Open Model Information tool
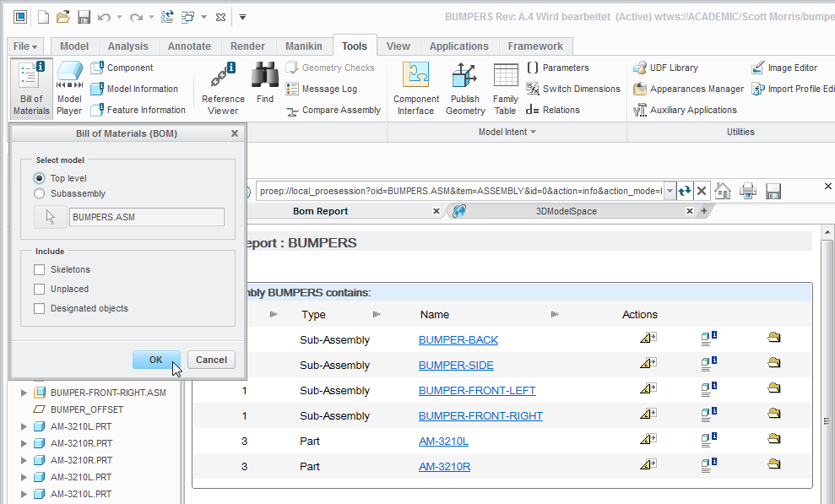The width and height of the screenshot is (835, 504). point(134,89)
